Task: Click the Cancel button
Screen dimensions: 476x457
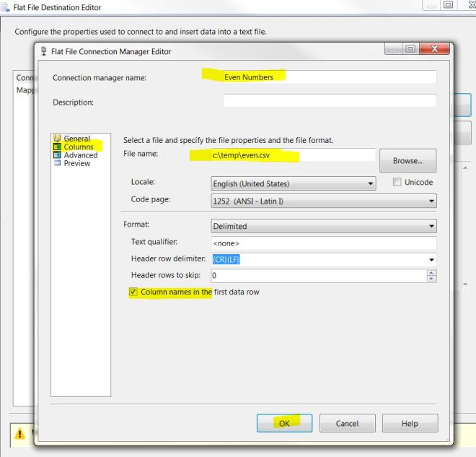Action: coord(347,423)
